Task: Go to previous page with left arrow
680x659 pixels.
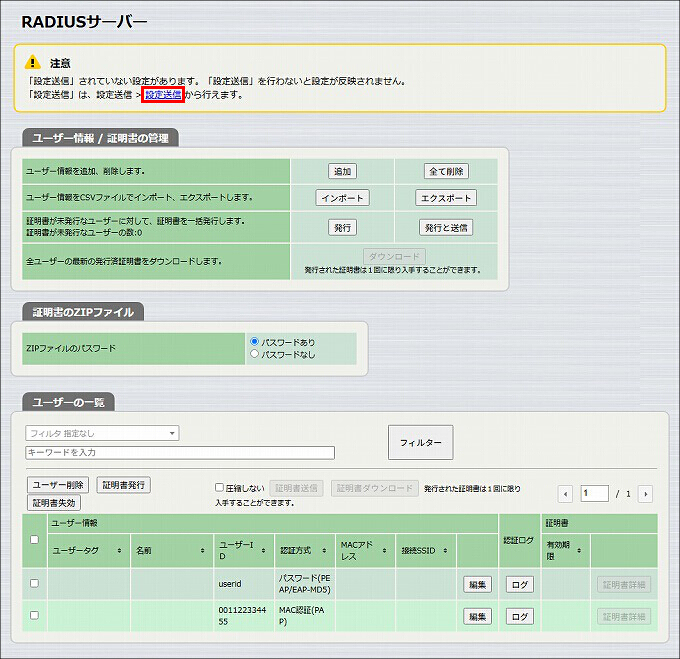Action: click(565, 494)
